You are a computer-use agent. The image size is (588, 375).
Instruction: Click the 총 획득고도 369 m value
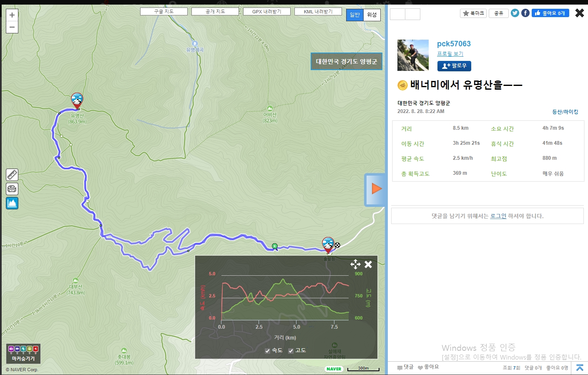click(460, 173)
